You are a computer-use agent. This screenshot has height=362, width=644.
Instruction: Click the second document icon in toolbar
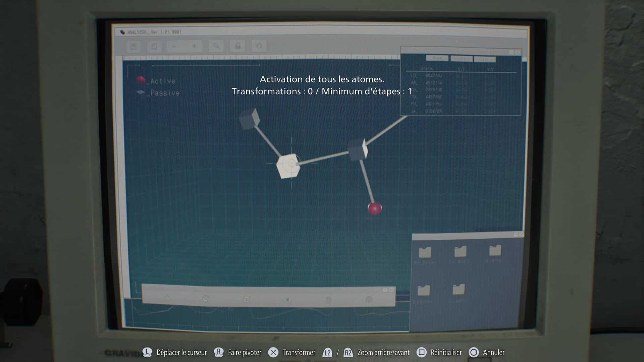(x=154, y=46)
